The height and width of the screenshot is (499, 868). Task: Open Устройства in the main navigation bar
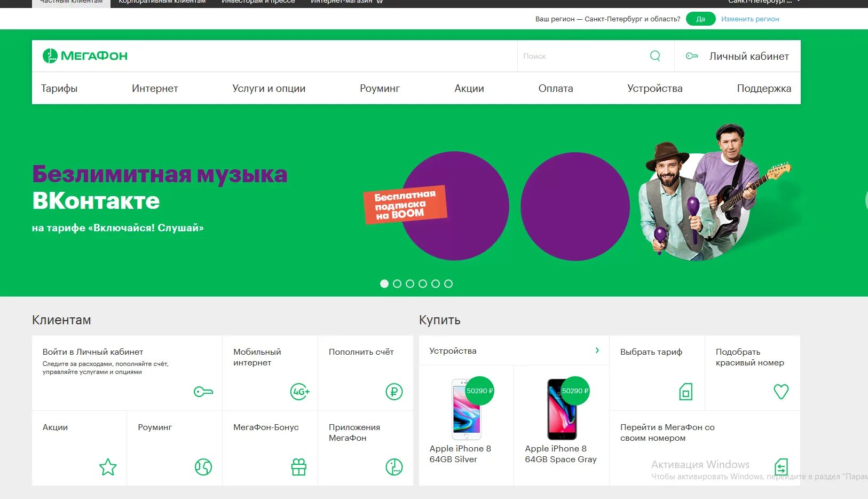tap(655, 88)
